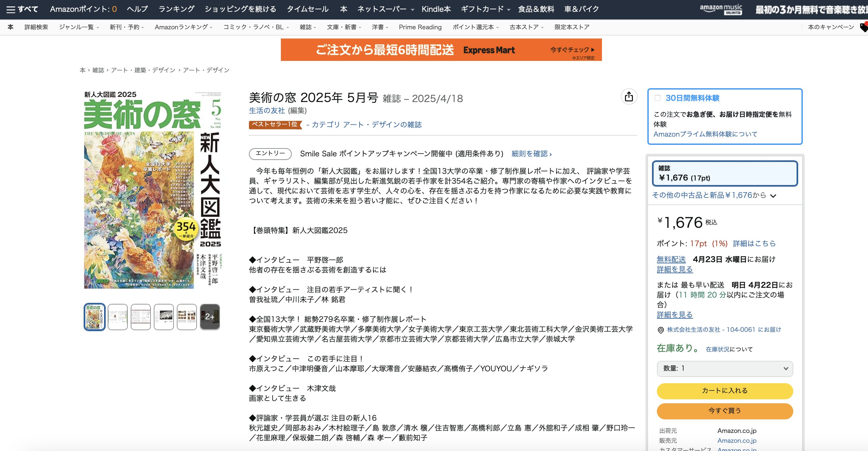Click 雑誌 in the breadcrumb trail
Image resolution: width=868 pixels, height=451 pixels.
click(x=98, y=70)
